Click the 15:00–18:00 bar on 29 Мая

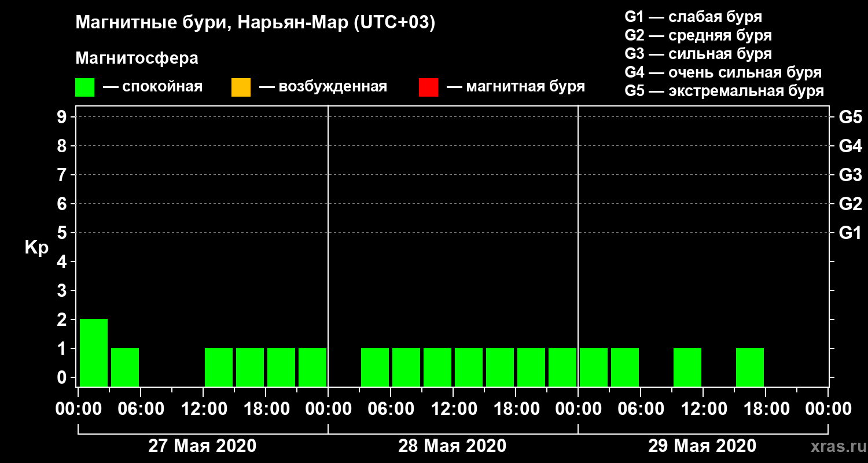(750, 367)
